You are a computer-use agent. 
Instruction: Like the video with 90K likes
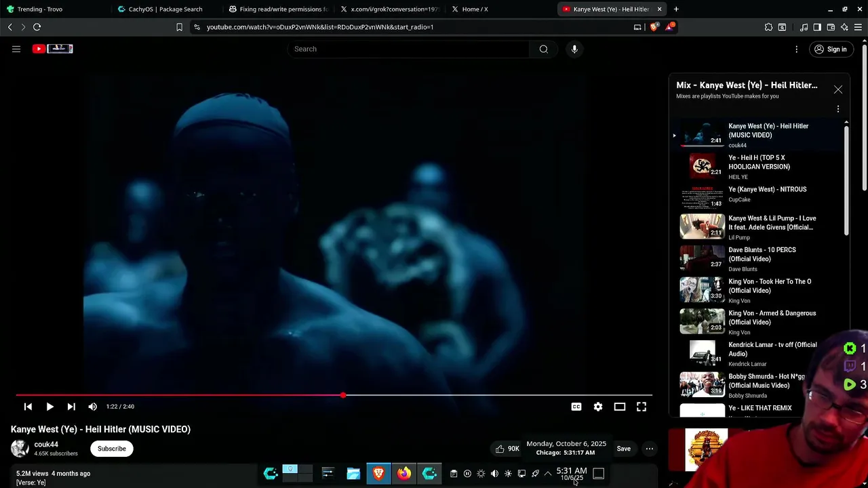(x=507, y=449)
